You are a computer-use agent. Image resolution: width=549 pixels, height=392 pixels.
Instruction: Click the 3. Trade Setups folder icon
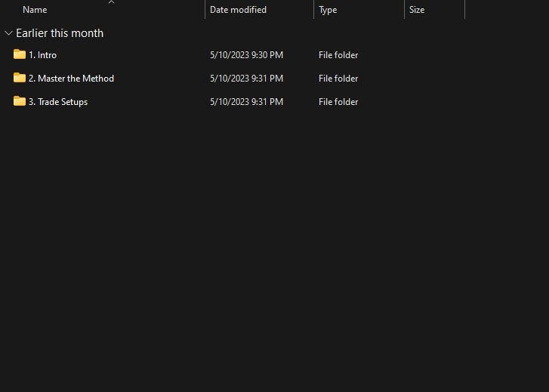click(20, 101)
